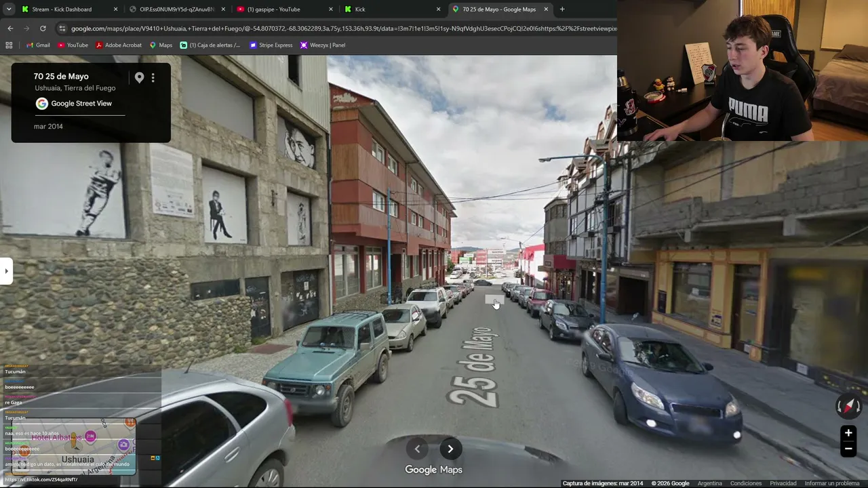Screen dimensions: 868x488
Task: Open the Kick browser tab
Action: click(x=392, y=9)
